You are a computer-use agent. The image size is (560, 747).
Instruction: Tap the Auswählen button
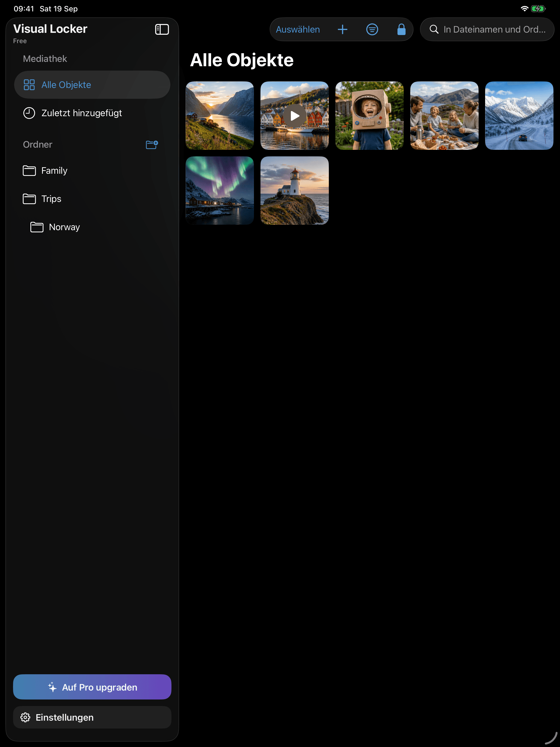[298, 29]
